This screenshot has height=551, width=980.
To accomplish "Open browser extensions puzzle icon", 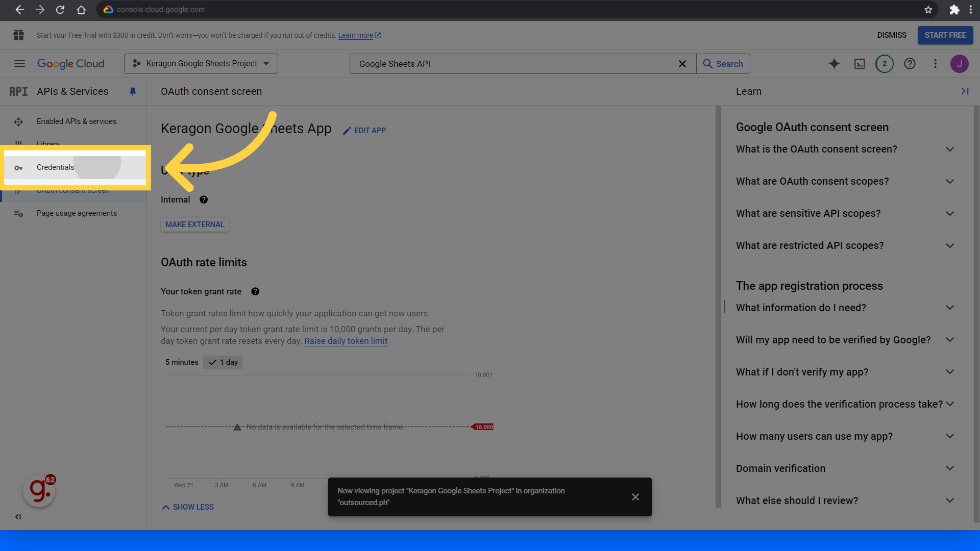I will [954, 10].
